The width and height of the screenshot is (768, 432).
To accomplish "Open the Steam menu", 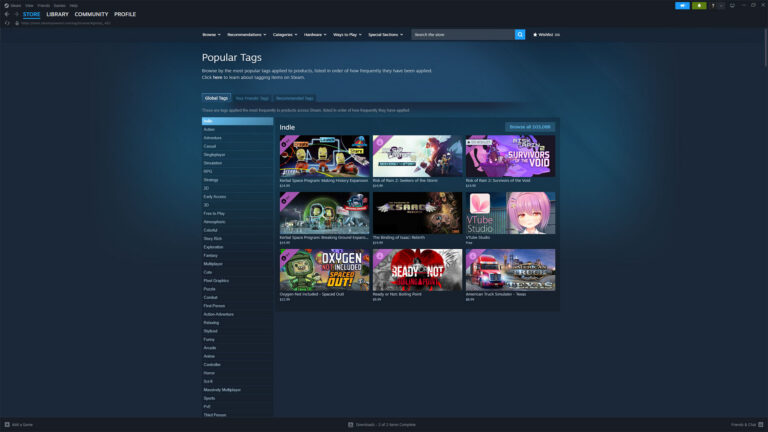I will [16, 5].
